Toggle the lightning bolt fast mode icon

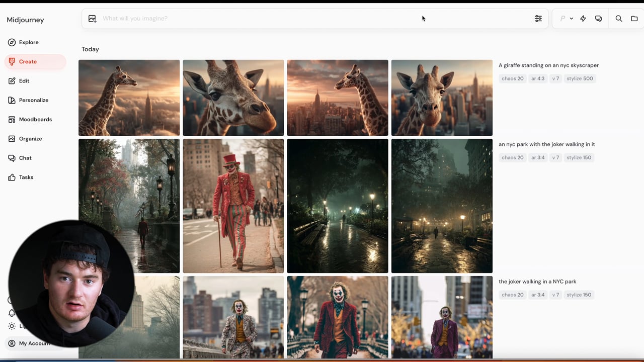tap(583, 19)
